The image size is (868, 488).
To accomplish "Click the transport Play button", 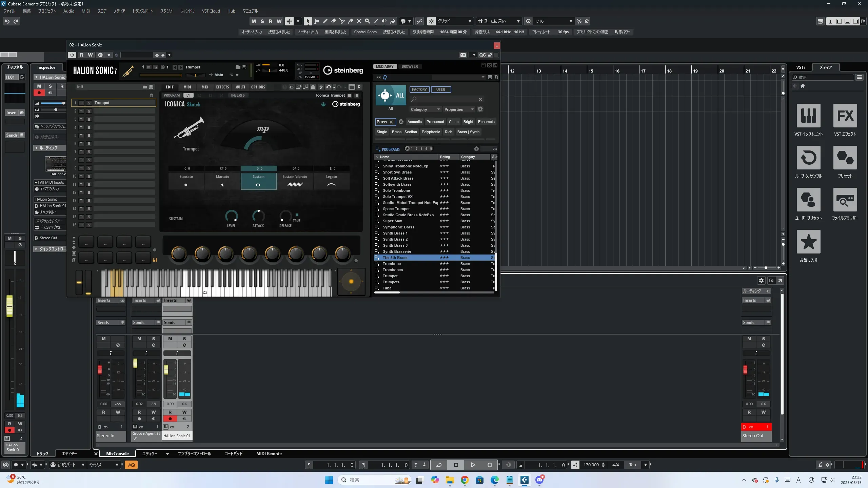I will [473, 465].
